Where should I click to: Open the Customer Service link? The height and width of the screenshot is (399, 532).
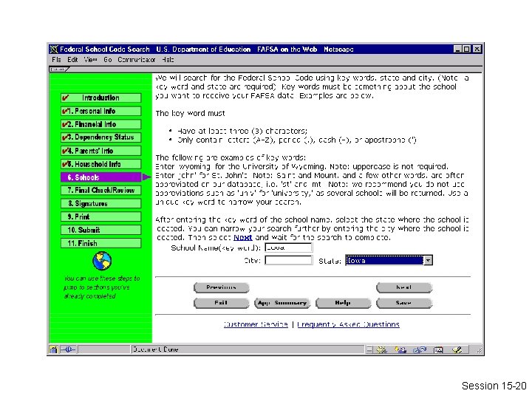pyautogui.click(x=256, y=324)
